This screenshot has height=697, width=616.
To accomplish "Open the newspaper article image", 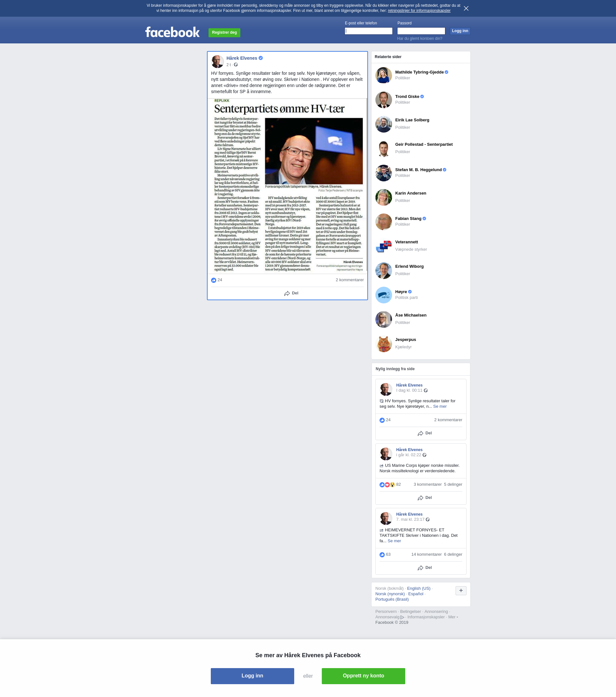I will pyautogui.click(x=287, y=186).
